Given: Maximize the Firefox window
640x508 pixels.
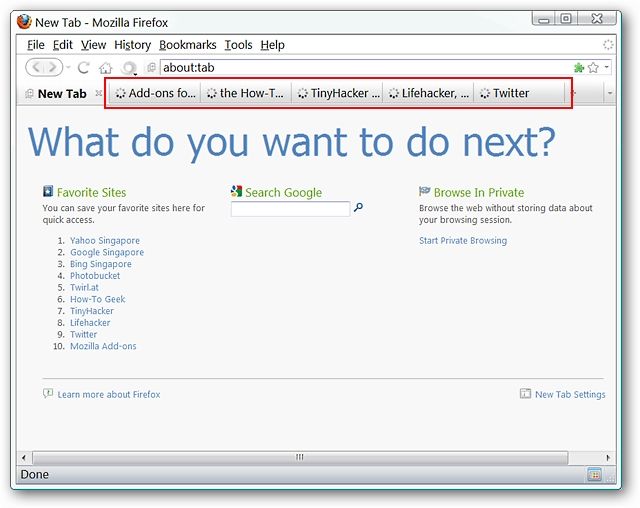Looking at the screenshot, I should [566, 19].
